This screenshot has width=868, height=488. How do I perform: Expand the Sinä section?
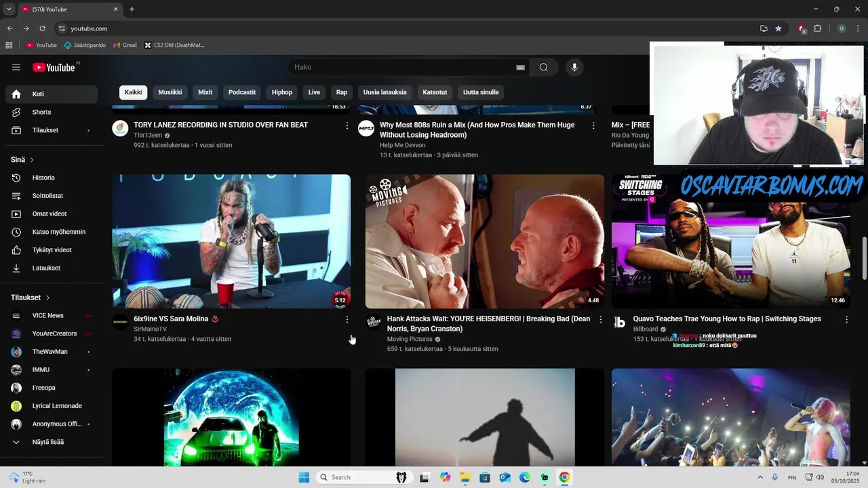coord(22,160)
